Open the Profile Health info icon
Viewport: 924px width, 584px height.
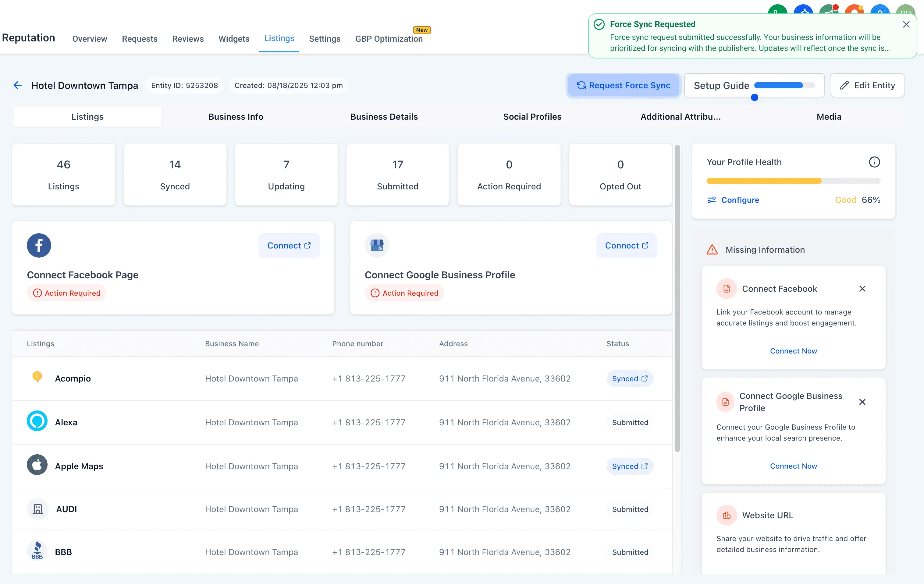coord(874,162)
